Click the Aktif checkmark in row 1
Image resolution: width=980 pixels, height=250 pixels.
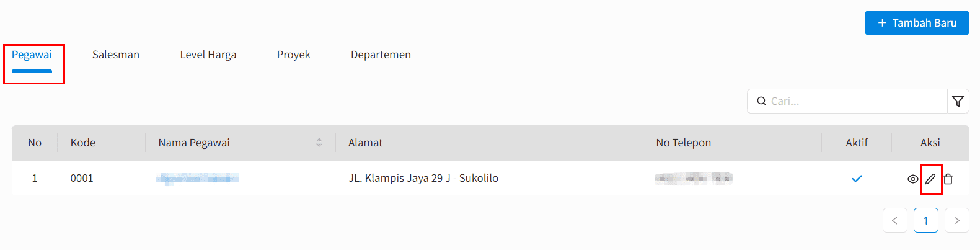point(857,179)
